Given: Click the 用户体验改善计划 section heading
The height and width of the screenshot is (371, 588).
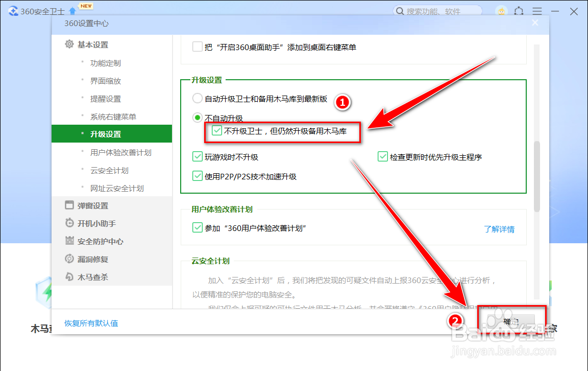Looking at the screenshot, I should tap(222, 209).
